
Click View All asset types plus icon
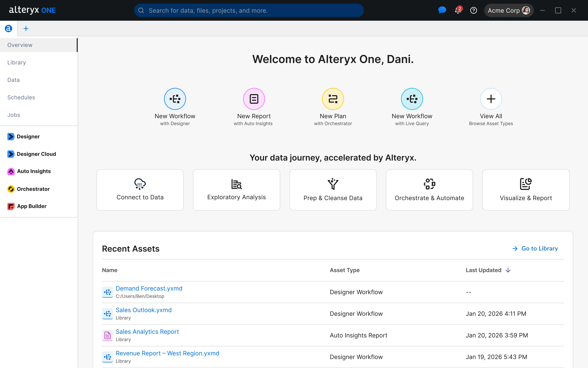point(491,99)
